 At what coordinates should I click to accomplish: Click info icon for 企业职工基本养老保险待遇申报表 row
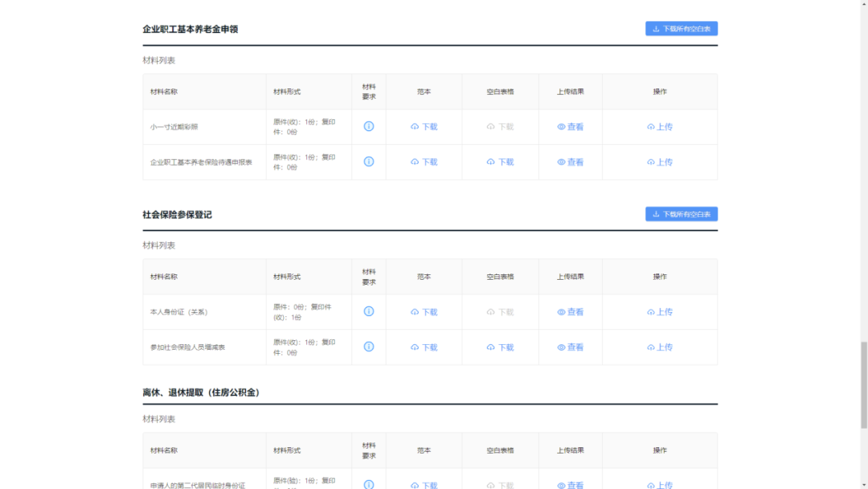369,162
